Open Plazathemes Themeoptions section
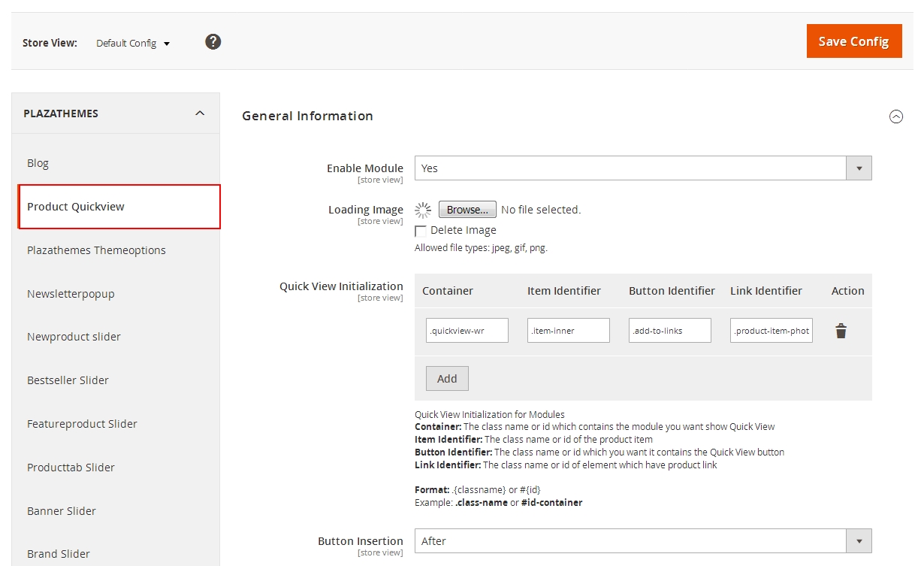The width and height of the screenshot is (924, 566). [x=96, y=250]
